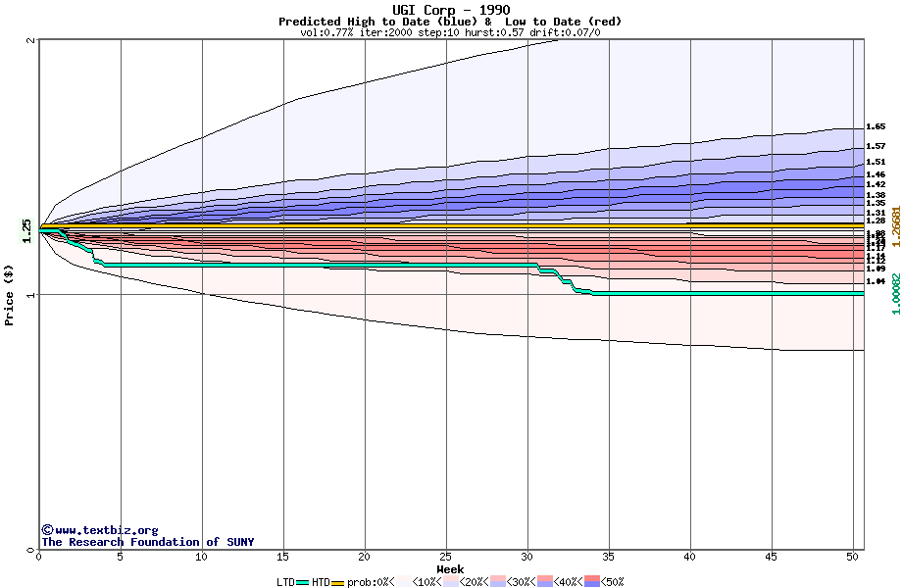Viewport: 902px width, 588px height.
Task: Click the orange 1.26681 high-to-date value
Action: coord(896,226)
